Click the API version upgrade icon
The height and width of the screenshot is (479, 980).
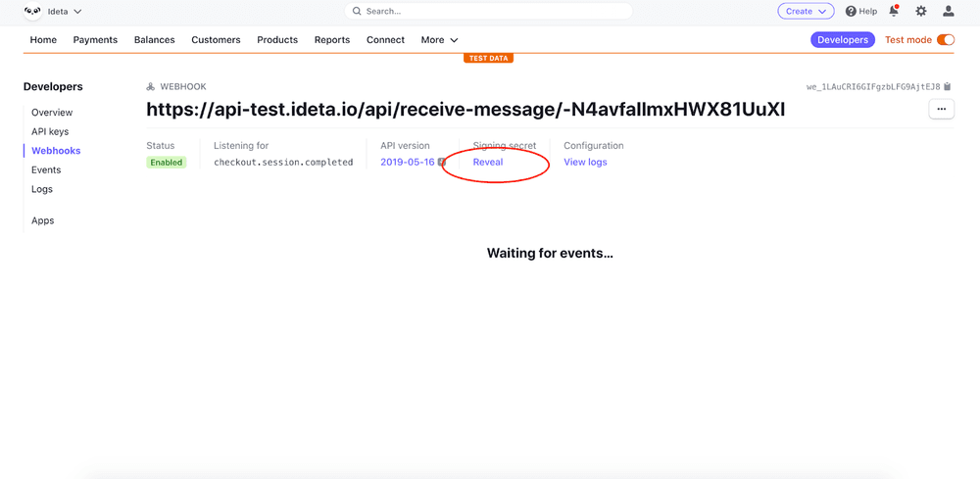click(441, 163)
